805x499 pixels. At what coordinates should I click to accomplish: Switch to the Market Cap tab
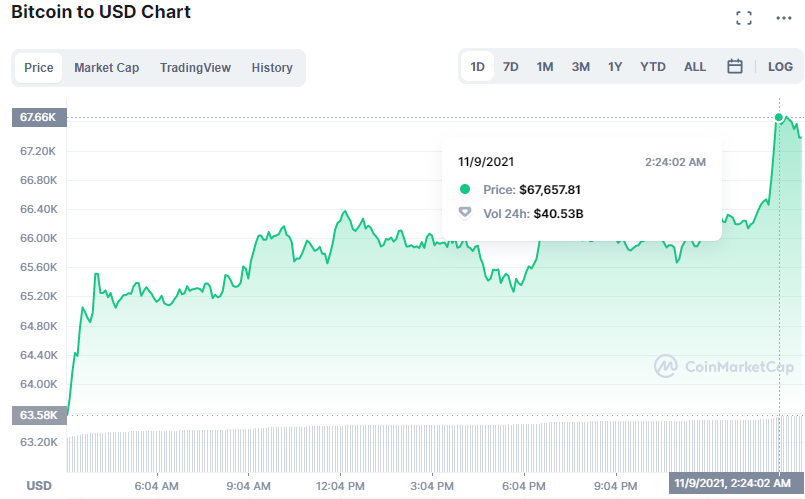[106, 68]
